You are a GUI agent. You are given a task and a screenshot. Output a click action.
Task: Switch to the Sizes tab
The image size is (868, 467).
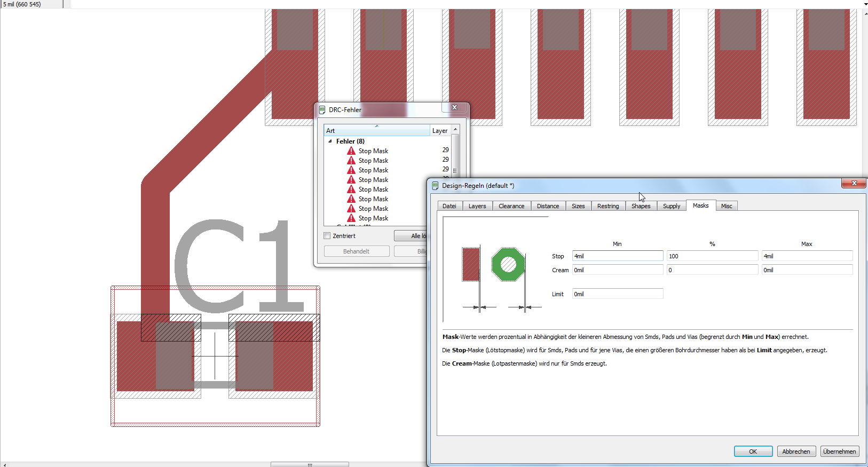[578, 206]
